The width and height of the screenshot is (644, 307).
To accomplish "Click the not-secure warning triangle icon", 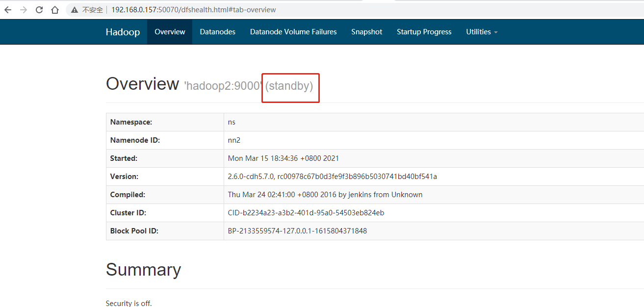I will click(x=75, y=10).
